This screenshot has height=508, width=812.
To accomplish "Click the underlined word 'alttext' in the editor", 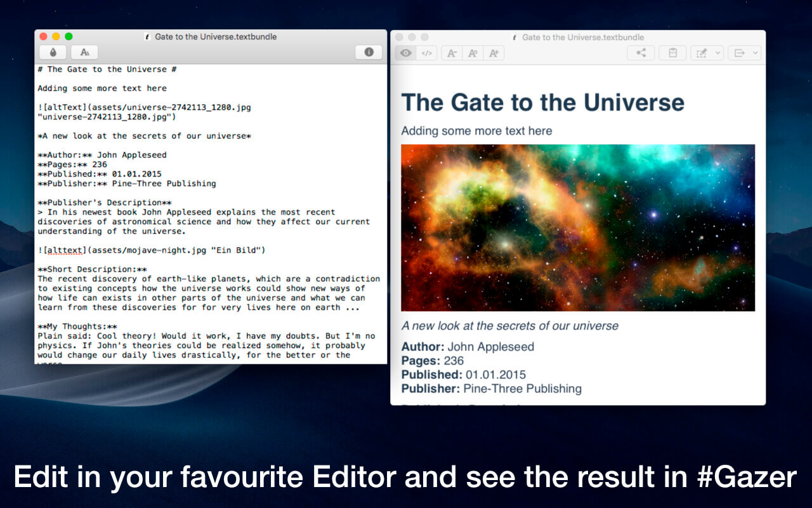I will [65, 250].
